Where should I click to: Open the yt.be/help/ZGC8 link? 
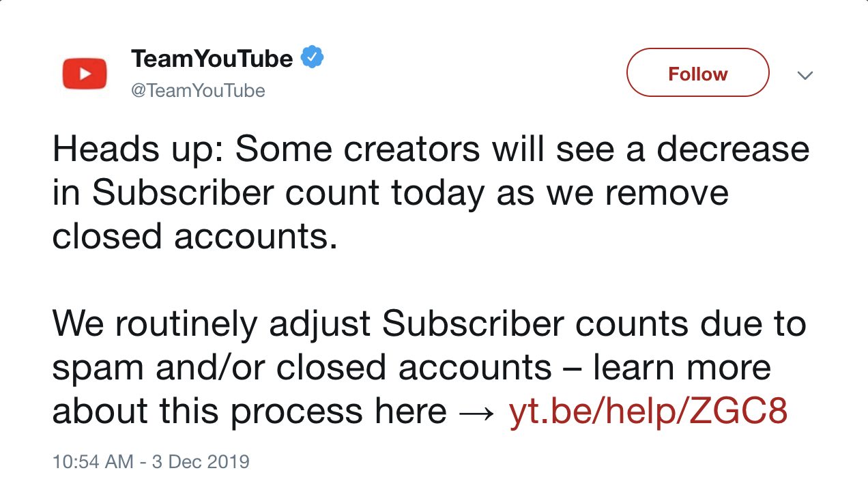pos(648,412)
